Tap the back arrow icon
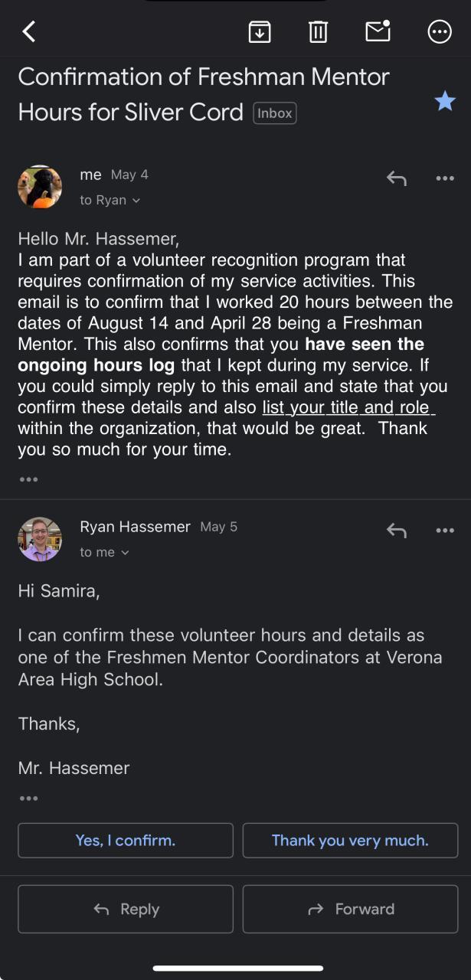 tap(29, 31)
